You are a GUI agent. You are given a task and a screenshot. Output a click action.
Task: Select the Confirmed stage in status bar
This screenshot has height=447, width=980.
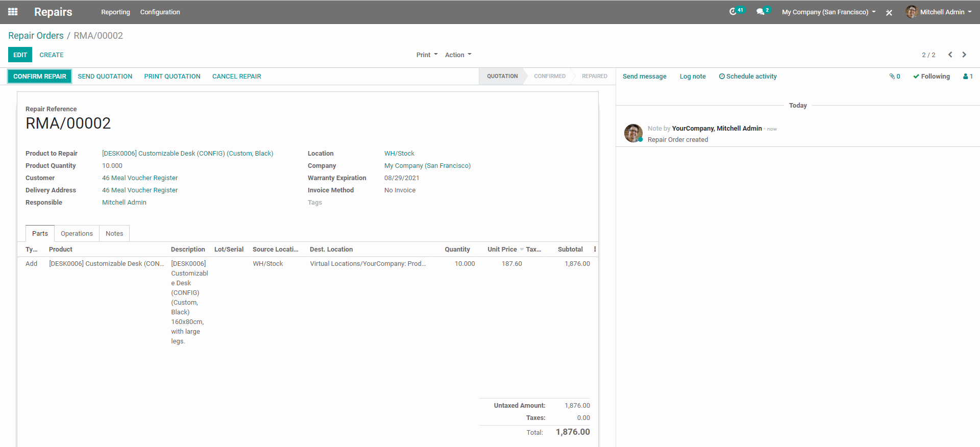point(550,76)
